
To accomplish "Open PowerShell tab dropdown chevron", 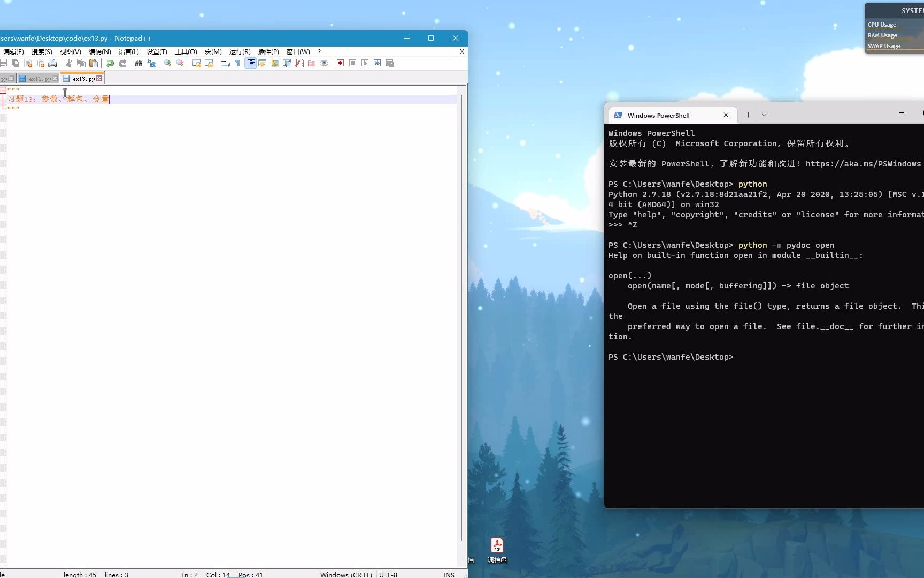I will point(764,115).
